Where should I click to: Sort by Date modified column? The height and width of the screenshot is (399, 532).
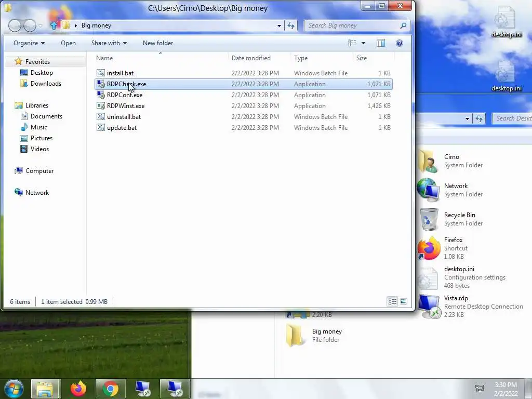pos(251,58)
